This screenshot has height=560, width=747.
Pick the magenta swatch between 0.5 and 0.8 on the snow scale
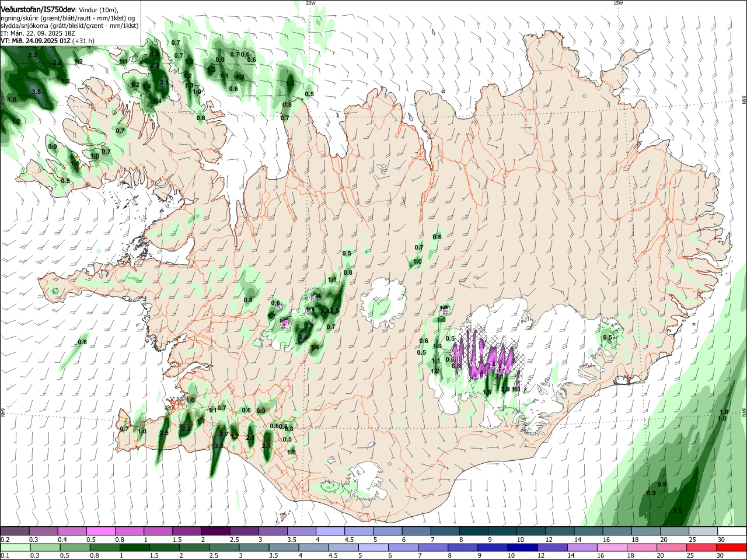coord(100,531)
